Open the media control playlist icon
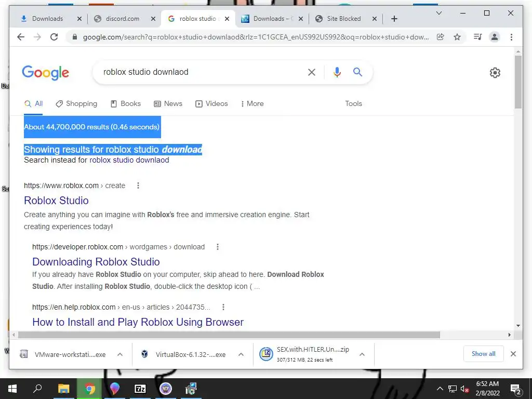The width and height of the screenshot is (532, 399). point(478,37)
